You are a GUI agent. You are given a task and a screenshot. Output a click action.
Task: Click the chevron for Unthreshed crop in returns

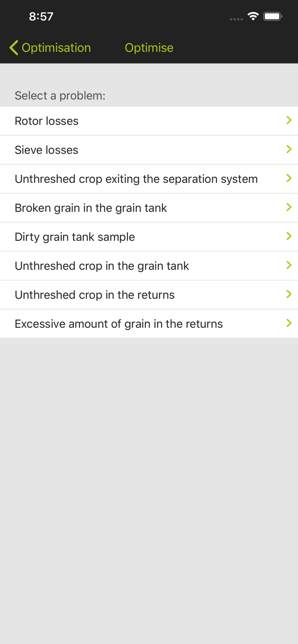click(x=289, y=294)
